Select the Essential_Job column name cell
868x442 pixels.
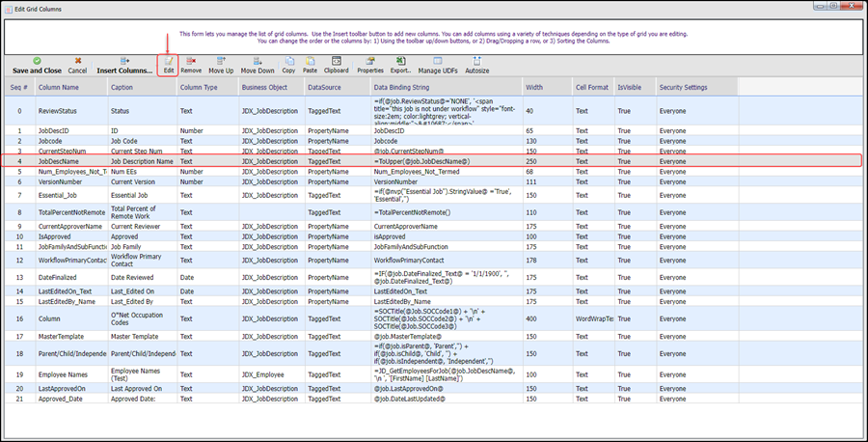[x=71, y=195]
